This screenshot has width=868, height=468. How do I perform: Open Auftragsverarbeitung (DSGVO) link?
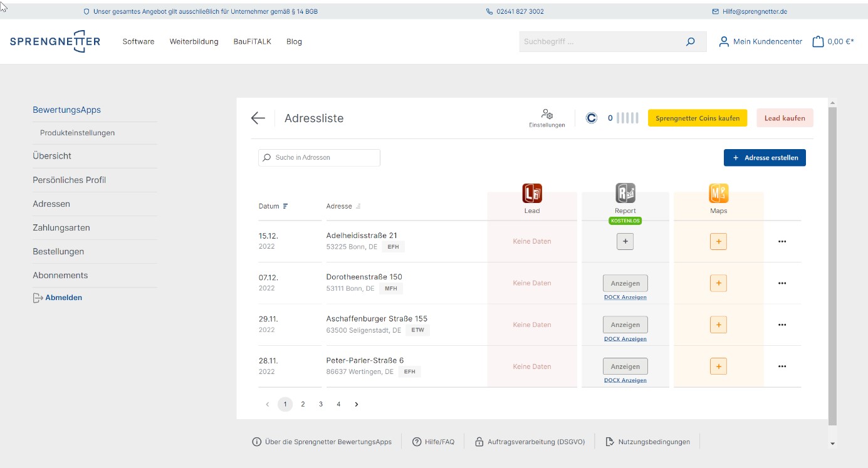(x=530, y=442)
